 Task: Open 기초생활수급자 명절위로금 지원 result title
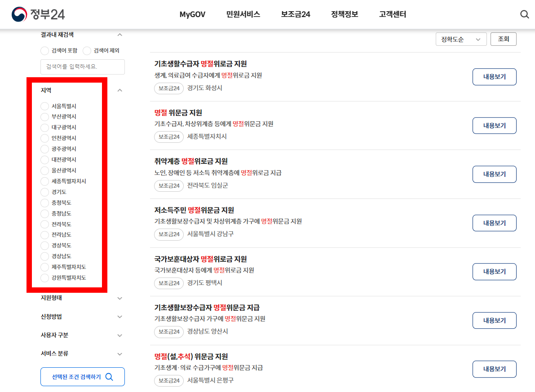click(x=201, y=64)
